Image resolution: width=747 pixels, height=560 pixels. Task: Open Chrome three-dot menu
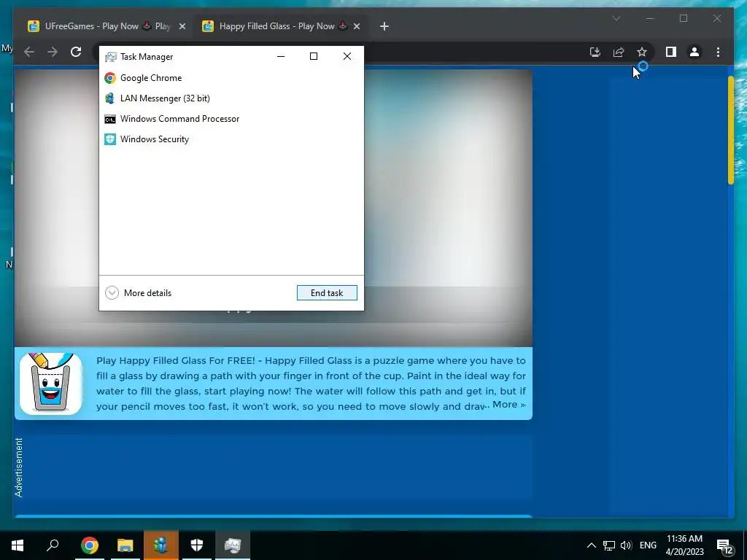(x=719, y=52)
